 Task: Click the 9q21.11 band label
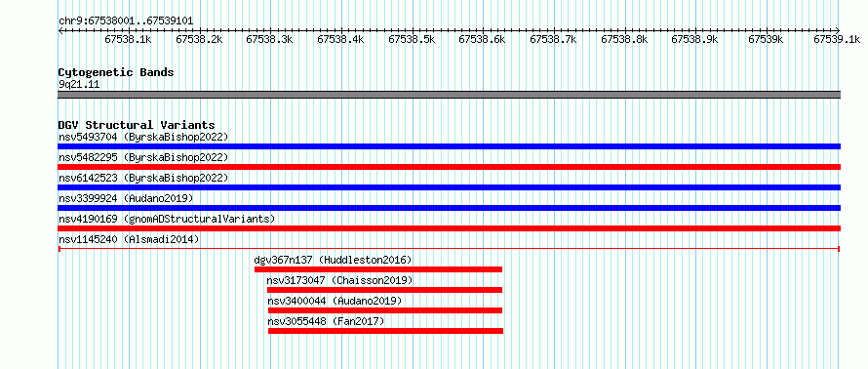79,85
